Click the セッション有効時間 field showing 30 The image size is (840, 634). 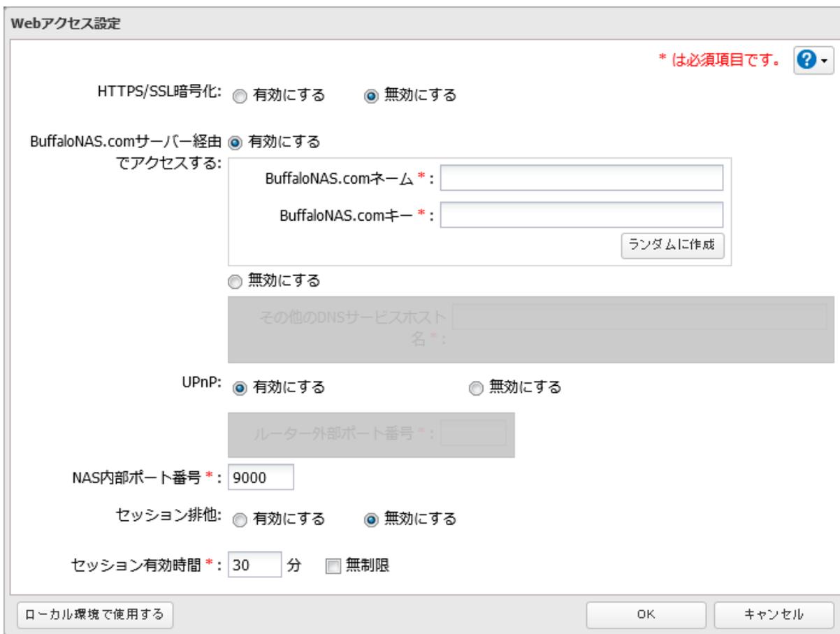(x=254, y=565)
